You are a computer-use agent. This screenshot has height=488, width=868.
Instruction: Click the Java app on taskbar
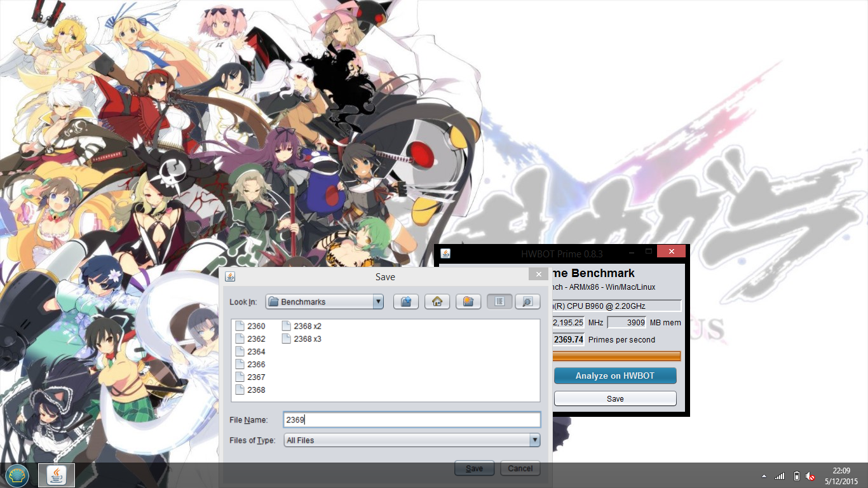[x=57, y=475]
